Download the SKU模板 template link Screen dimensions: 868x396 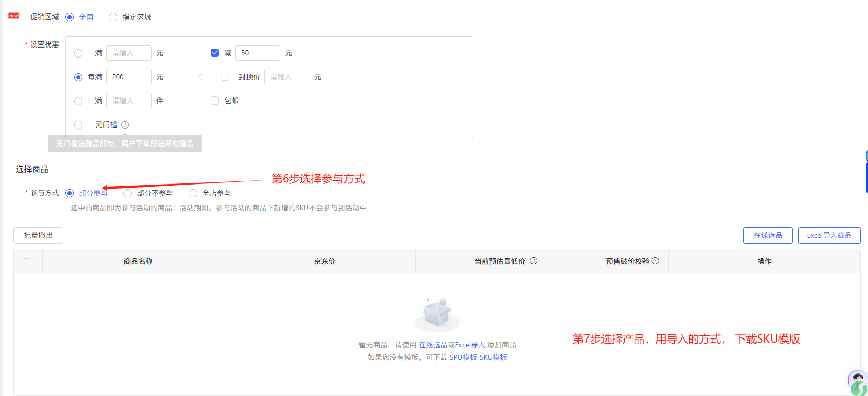click(x=493, y=357)
